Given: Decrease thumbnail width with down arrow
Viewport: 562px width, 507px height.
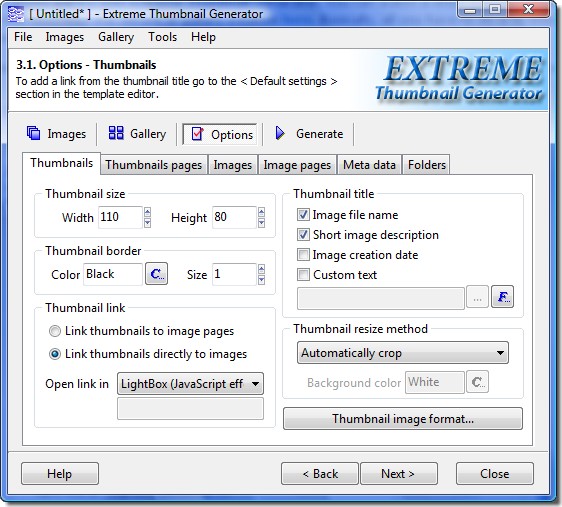Looking at the screenshot, I should coord(147,223).
